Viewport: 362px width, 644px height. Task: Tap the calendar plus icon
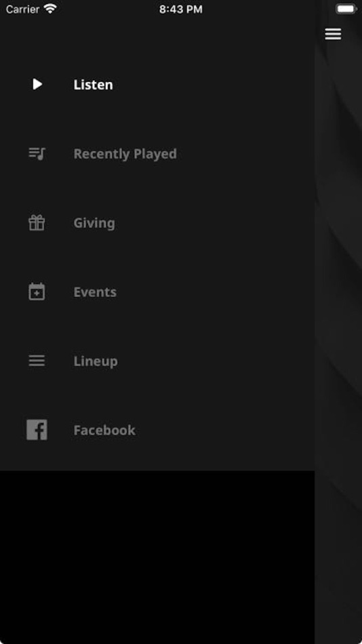pyautogui.click(x=37, y=291)
